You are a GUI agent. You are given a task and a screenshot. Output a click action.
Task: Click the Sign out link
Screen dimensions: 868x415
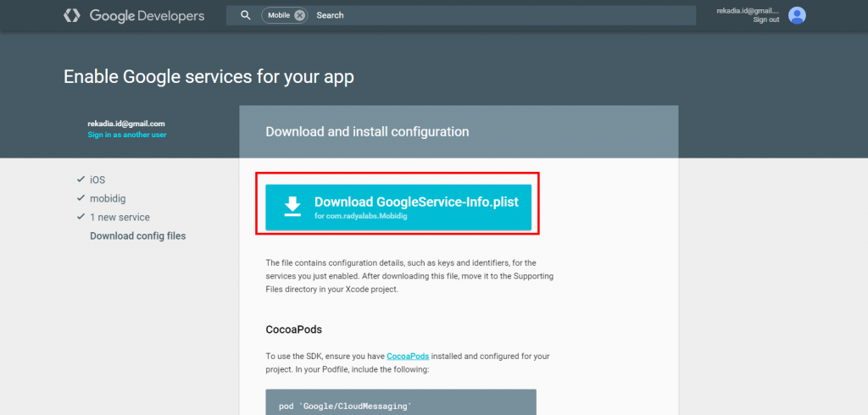click(x=766, y=20)
